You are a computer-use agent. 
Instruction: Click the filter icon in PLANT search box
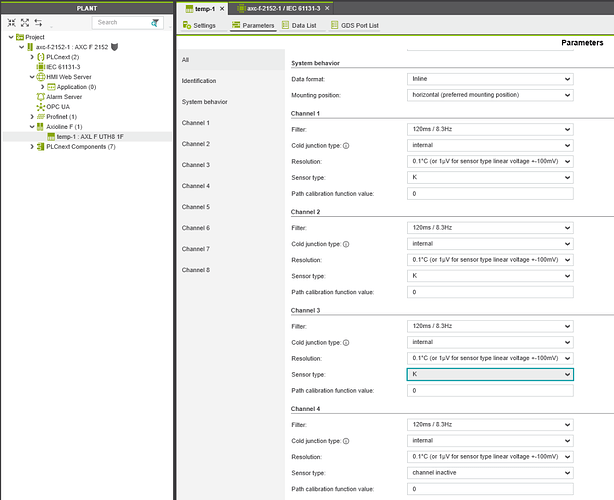[x=153, y=22]
